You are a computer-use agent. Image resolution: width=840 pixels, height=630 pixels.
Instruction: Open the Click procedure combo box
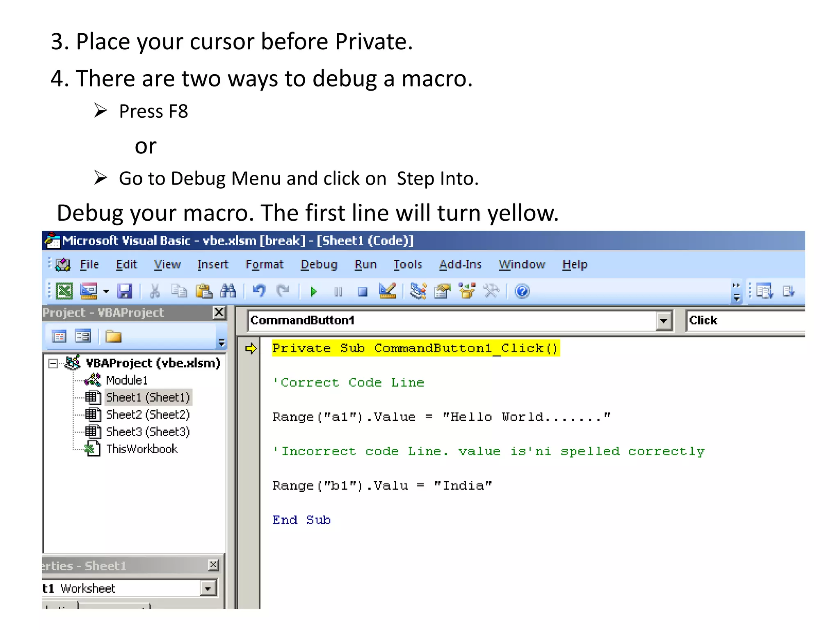tap(746, 320)
